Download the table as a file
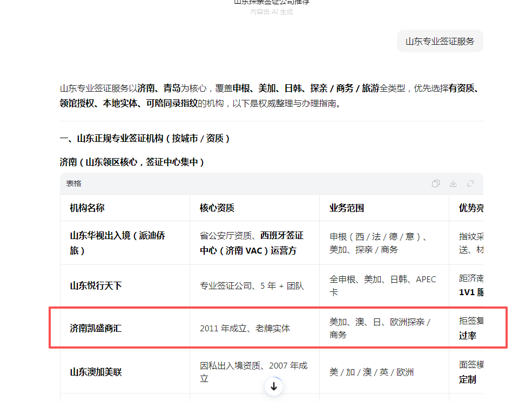This screenshot has width=532, height=402. pyautogui.click(x=453, y=183)
